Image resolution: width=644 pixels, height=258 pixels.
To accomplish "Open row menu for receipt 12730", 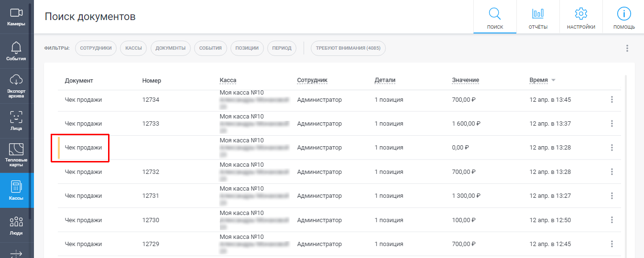I will pyautogui.click(x=612, y=220).
